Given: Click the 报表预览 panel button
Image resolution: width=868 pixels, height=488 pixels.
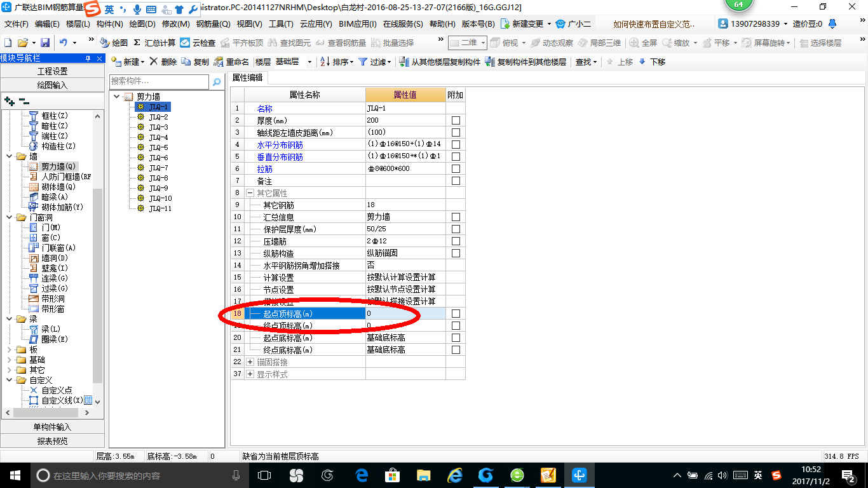Looking at the screenshot, I should (x=52, y=440).
